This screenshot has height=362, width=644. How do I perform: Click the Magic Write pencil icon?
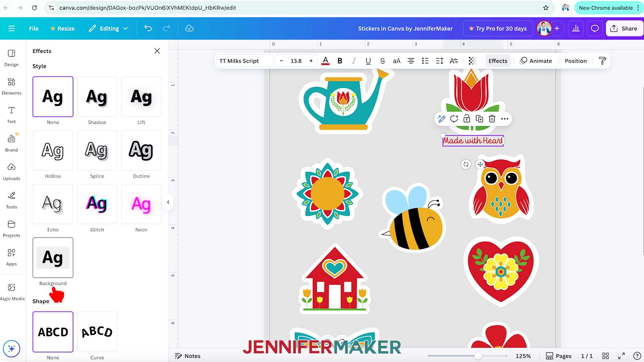coord(441,119)
